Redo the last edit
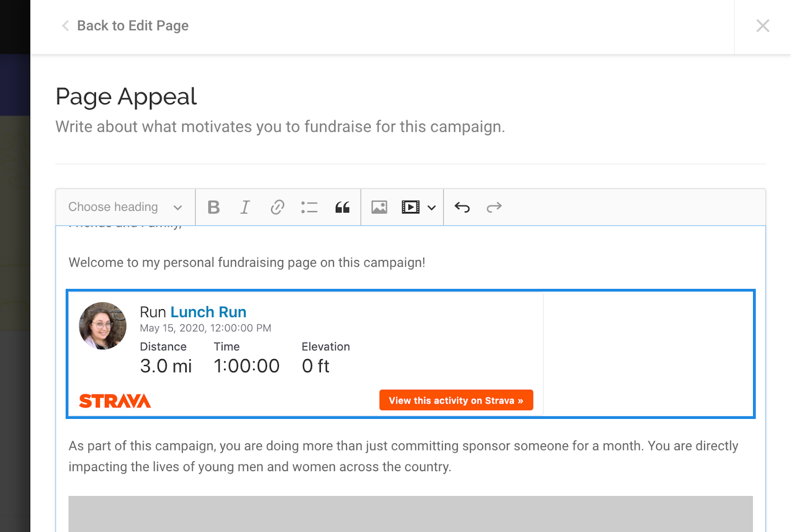Screen dimensions: 791x532 (494, 207)
